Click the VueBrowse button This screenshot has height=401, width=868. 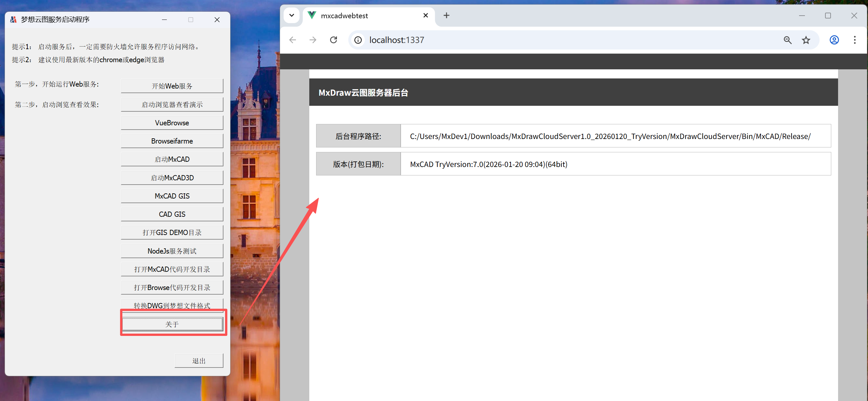click(x=172, y=123)
